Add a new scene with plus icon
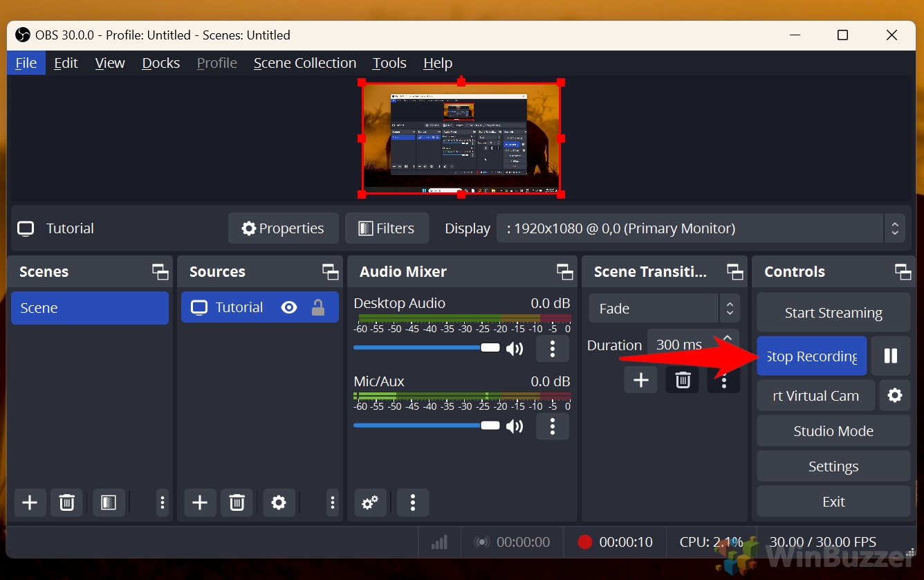 (30, 502)
